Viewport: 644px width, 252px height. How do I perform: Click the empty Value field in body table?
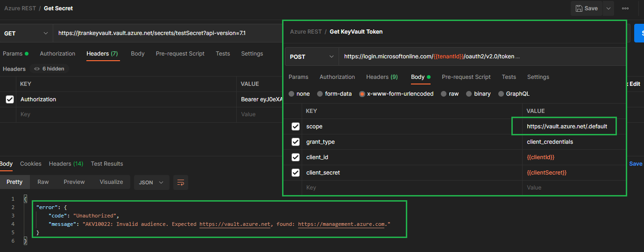click(573, 188)
